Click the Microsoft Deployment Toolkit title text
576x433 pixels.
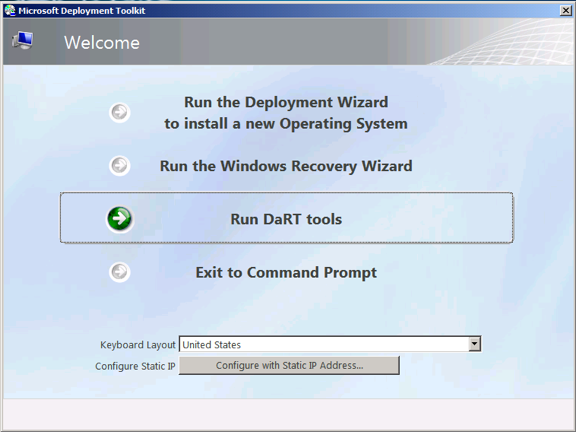coord(82,11)
